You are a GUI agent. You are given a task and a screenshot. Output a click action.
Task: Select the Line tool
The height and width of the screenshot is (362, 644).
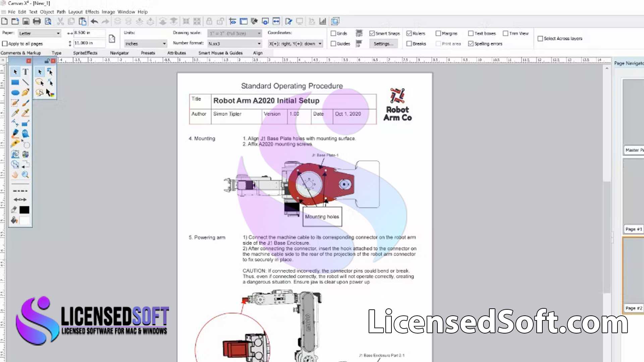pos(25,82)
